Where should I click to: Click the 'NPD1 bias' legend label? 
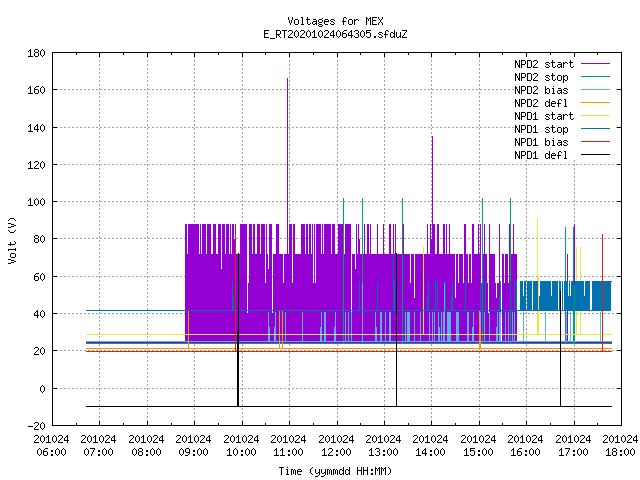(x=541, y=142)
